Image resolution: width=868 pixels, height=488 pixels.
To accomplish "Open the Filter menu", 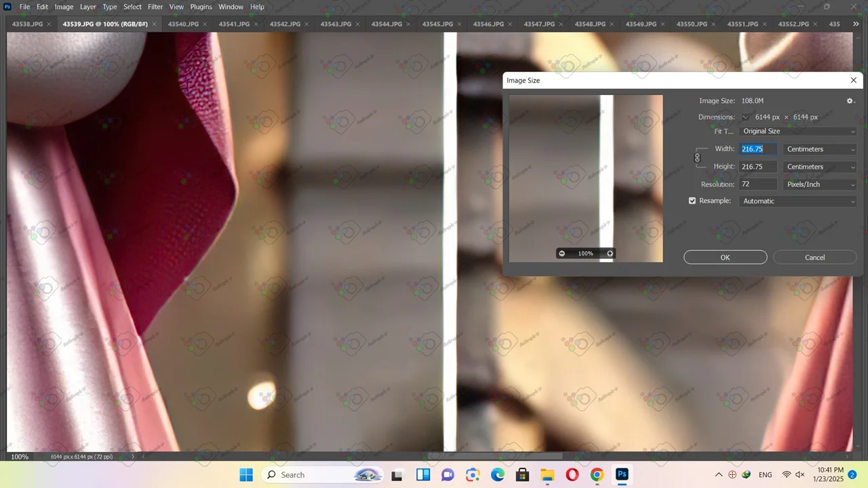I will pyautogui.click(x=155, y=7).
